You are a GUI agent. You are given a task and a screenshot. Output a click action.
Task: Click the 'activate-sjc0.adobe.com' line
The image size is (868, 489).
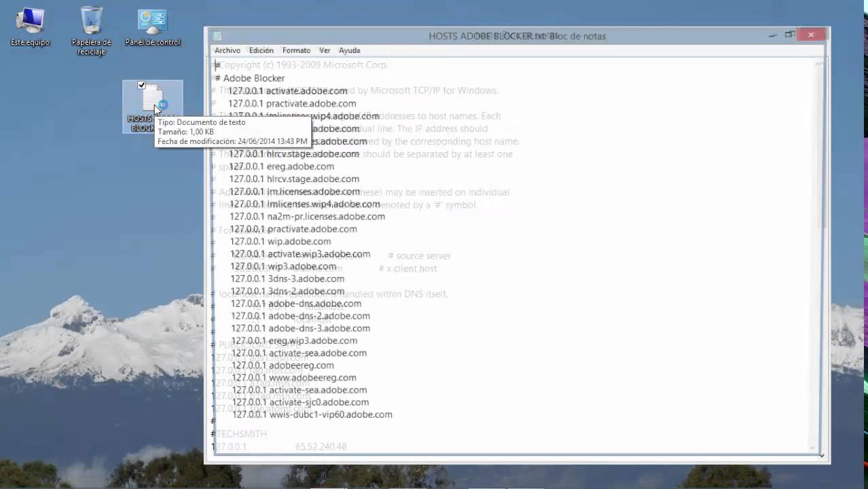[301, 402]
